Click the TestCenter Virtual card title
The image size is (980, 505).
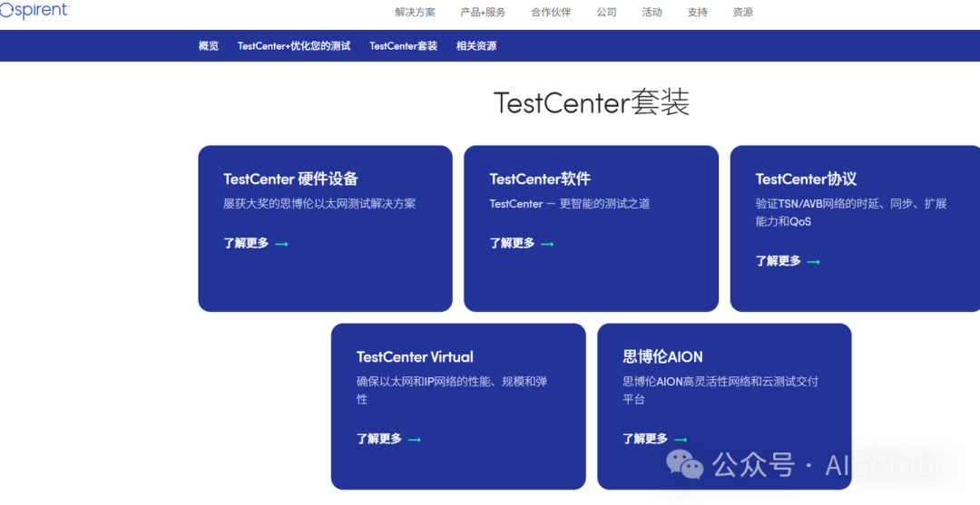(x=415, y=357)
